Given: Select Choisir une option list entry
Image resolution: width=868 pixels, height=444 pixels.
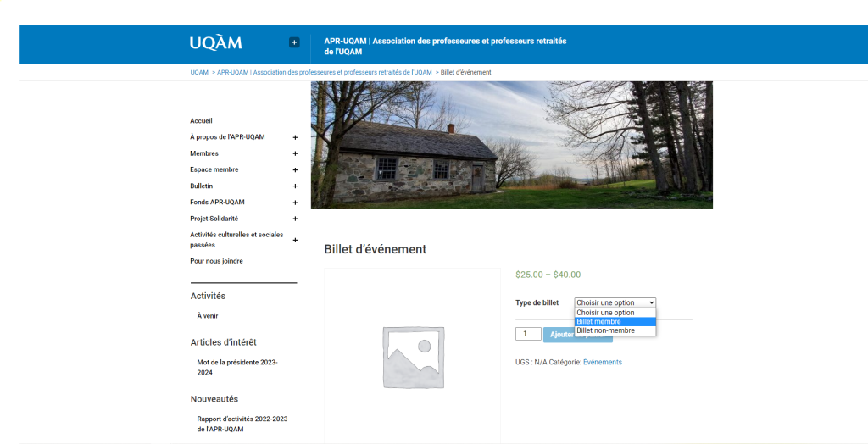Looking at the screenshot, I should [x=615, y=313].
